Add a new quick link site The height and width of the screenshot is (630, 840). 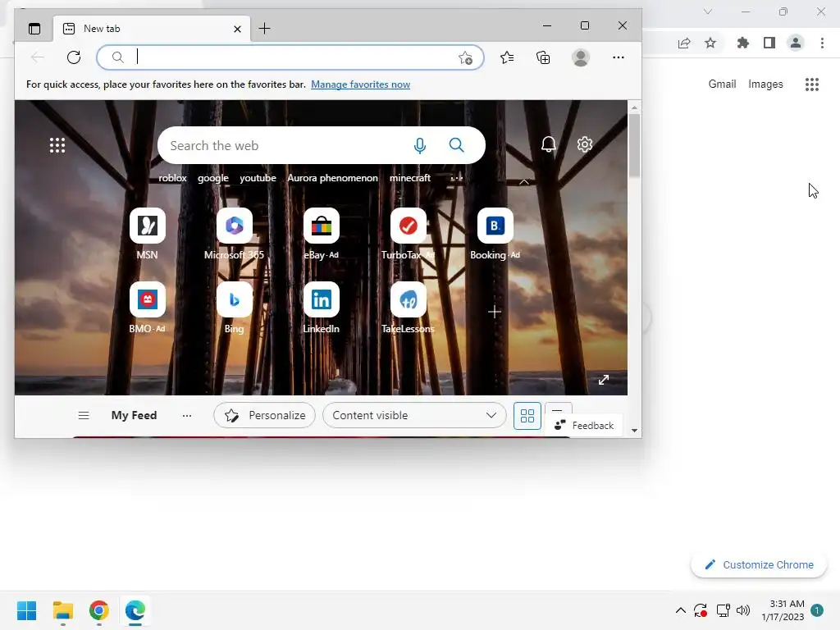point(495,312)
